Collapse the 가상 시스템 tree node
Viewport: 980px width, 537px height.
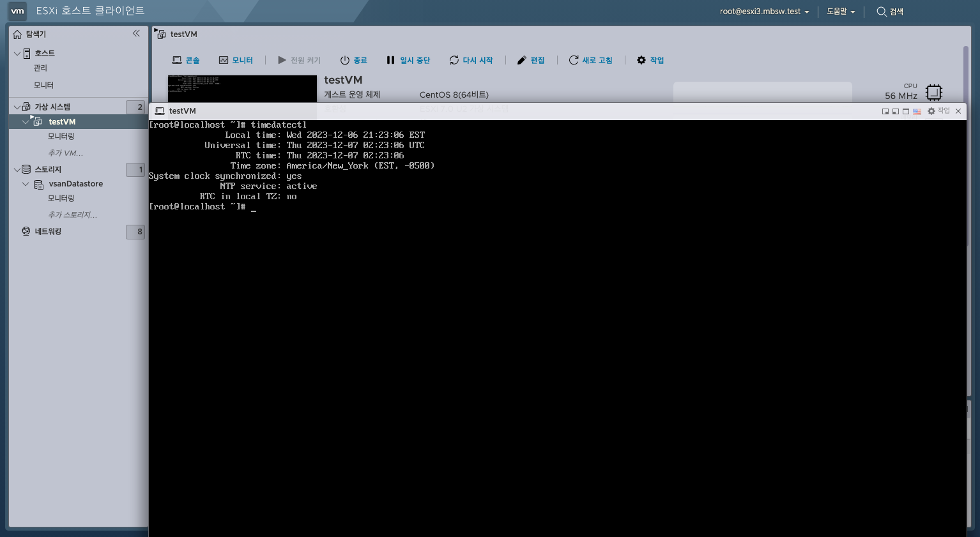click(x=17, y=107)
